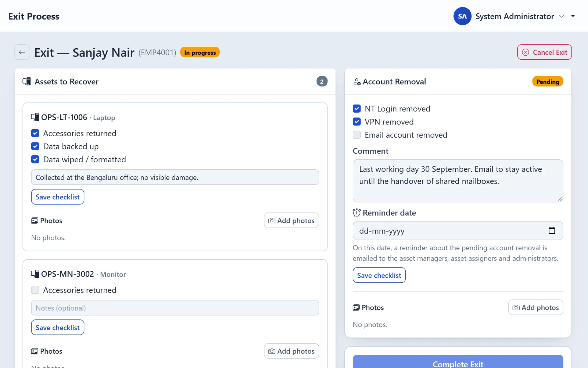This screenshot has width=588, height=368.
Task: Click Photos icon in OPS-MN-3002 card
Action: click(x=35, y=351)
